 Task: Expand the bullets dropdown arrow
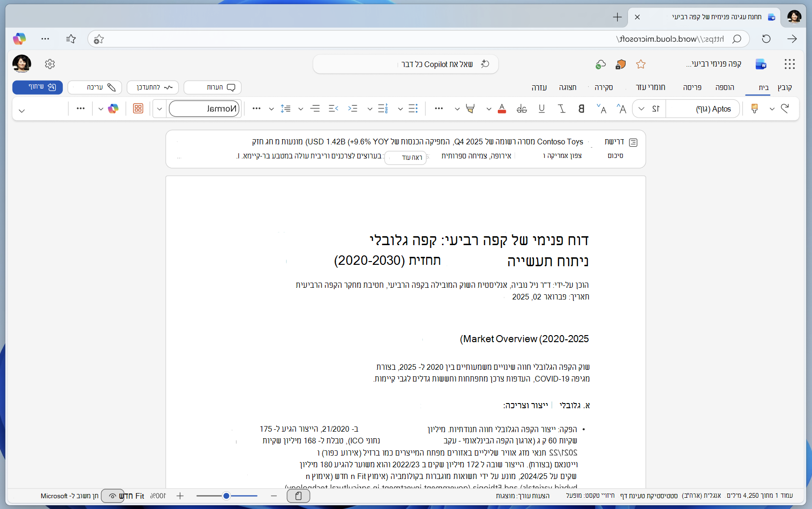(400, 109)
